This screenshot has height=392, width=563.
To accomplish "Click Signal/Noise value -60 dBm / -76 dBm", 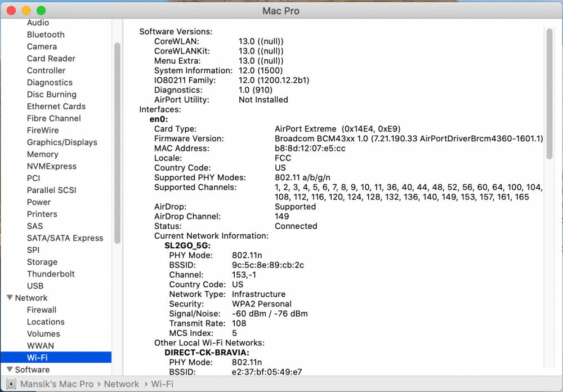I will pos(270,314).
